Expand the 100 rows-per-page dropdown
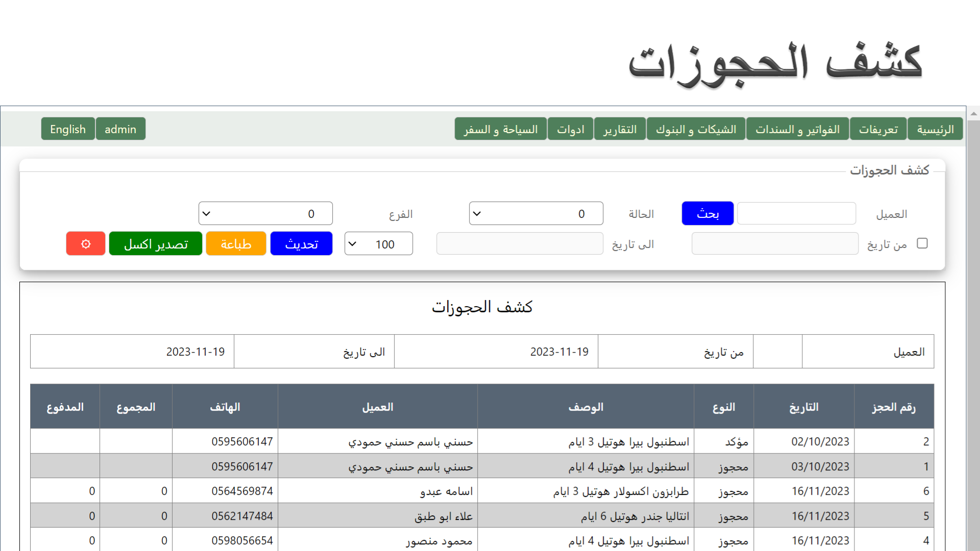The height and width of the screenshot is (551, 980). (378, 244)
